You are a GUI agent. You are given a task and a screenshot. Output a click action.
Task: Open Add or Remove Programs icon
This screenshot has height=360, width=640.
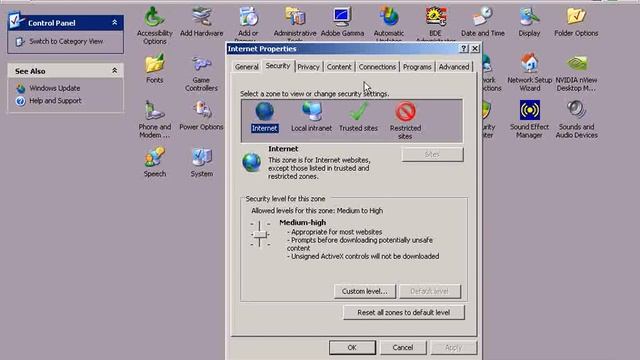[x=248, y=24]
